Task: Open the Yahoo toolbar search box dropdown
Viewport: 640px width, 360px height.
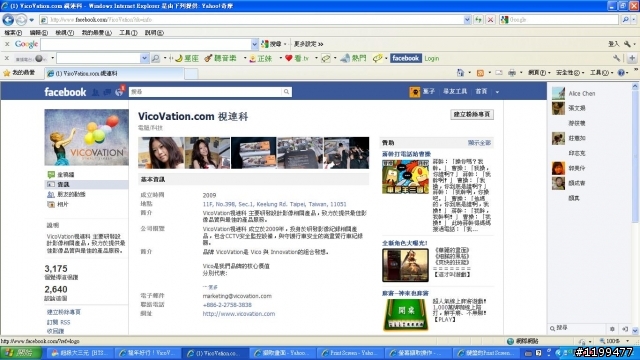Action: point(144,58)
